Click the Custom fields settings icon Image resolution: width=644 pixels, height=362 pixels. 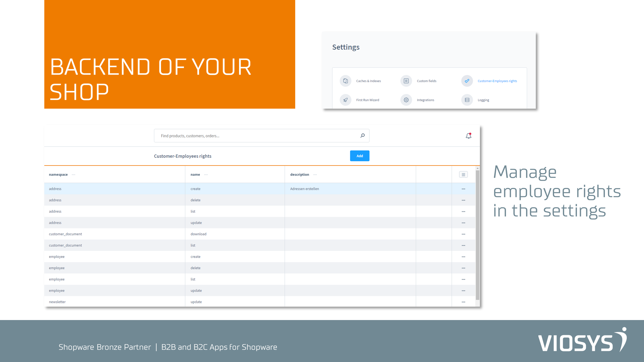click(x=406, y=81)
